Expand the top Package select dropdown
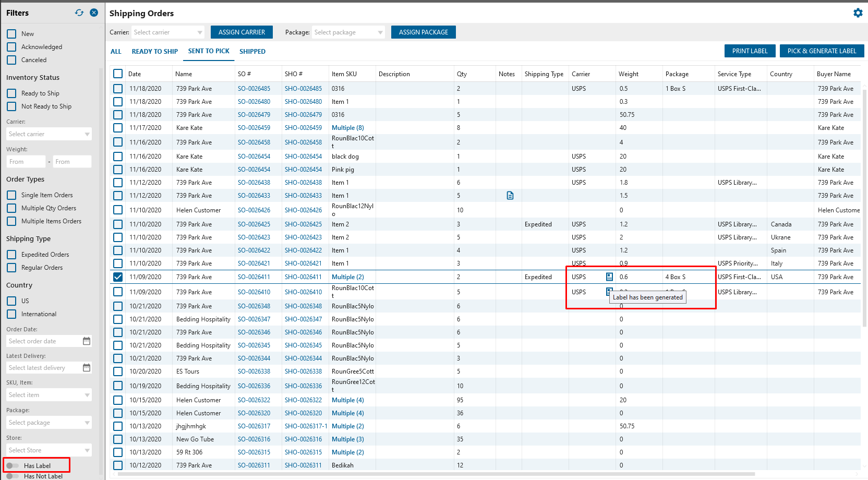 pos(348,32)
